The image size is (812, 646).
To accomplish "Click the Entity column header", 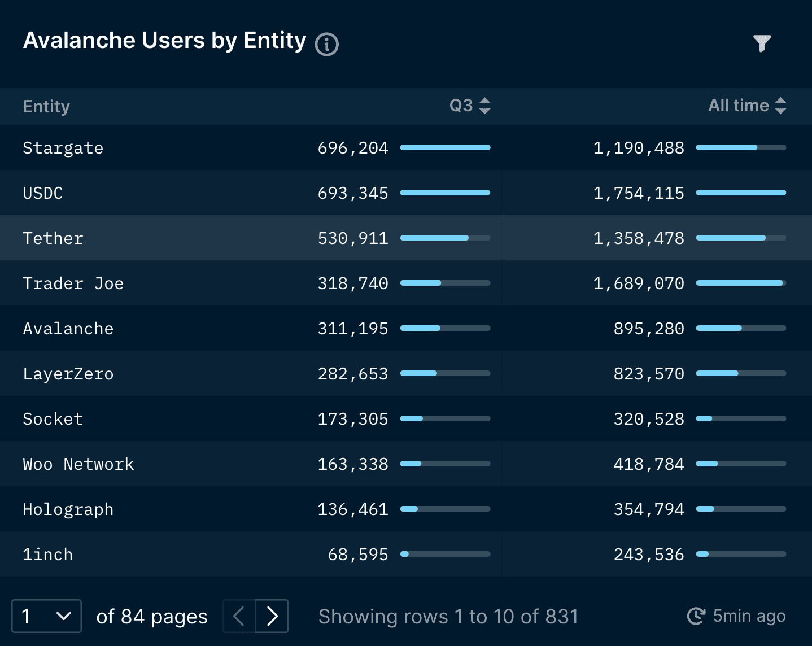I will click(46, 106).
